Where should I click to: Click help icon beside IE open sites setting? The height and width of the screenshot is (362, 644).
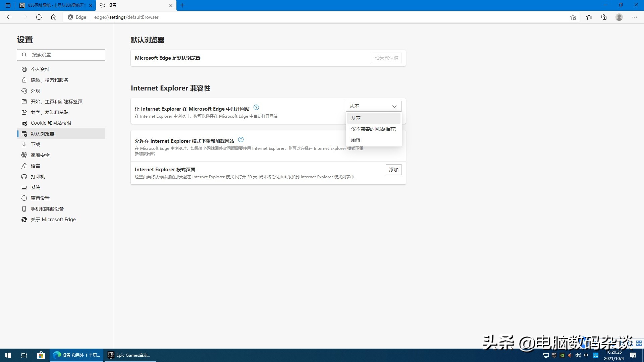point(256,107)
